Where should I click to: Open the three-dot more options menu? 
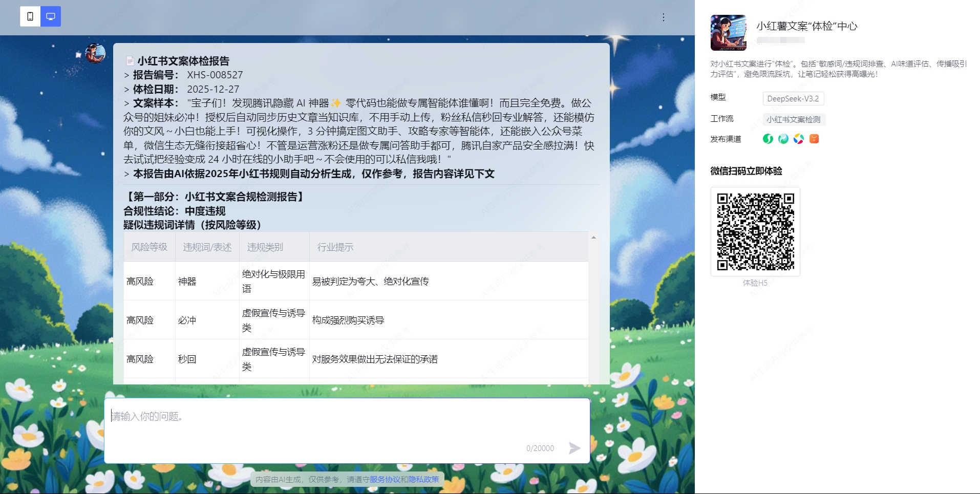pyautogui.click(x=664, y=17)
